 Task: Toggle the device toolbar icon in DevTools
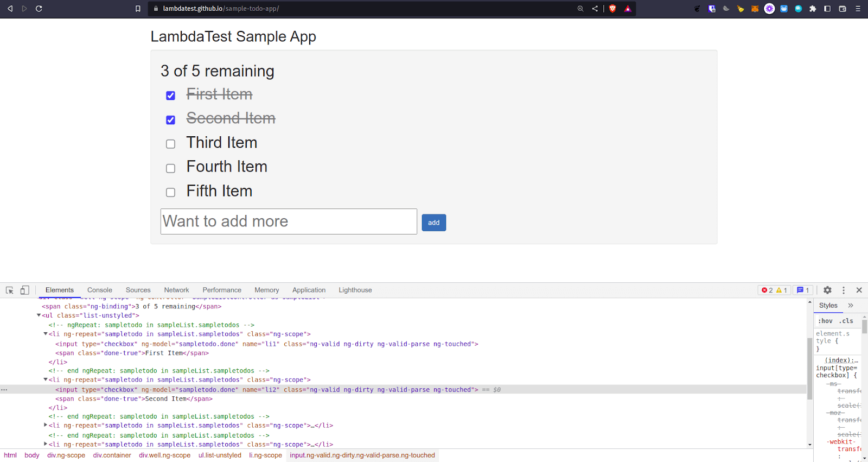(x=24, y=290)
